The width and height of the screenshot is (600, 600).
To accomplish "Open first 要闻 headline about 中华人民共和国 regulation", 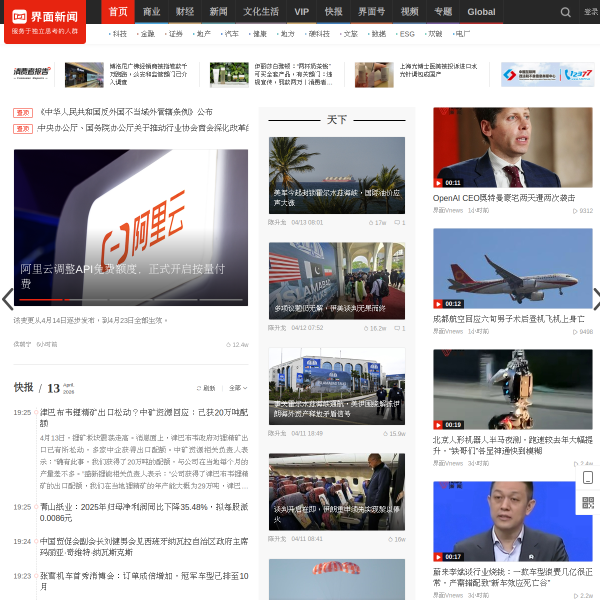I will tap(126, 112).
